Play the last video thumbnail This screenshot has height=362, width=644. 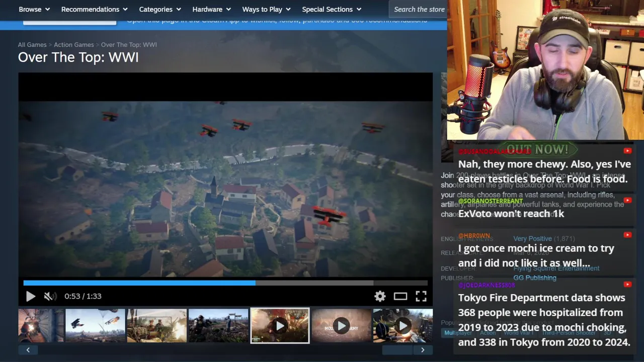(x=403, y=326)
